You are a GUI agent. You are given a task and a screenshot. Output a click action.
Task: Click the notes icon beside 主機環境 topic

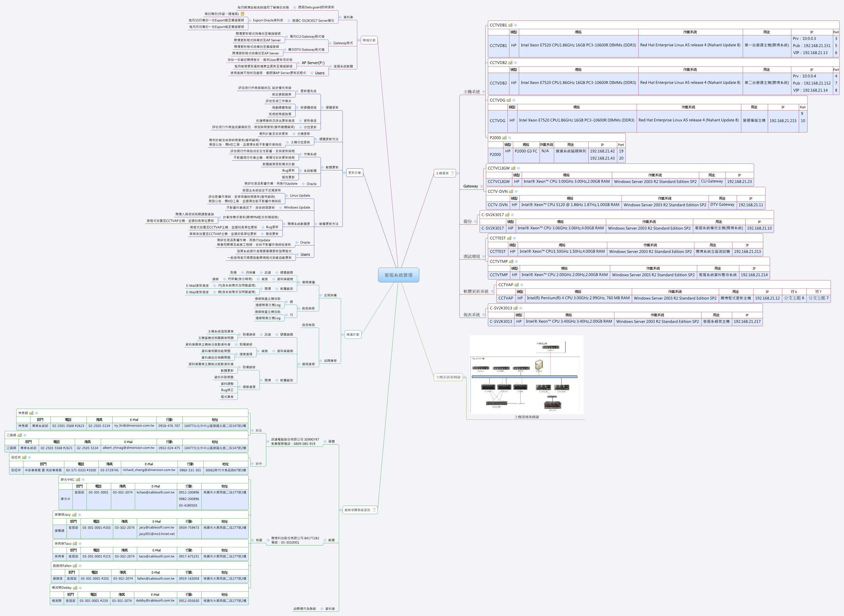click(x=452, y=173)
